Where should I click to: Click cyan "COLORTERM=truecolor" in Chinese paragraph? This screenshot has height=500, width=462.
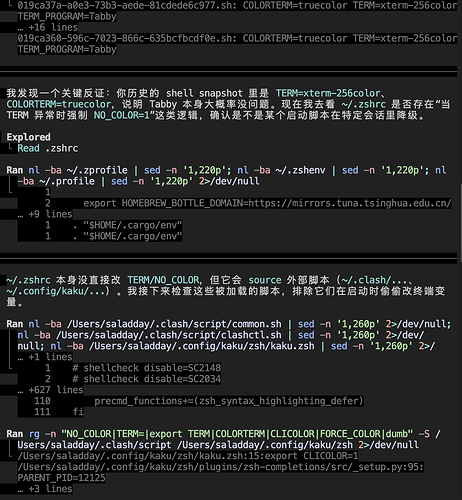click(x=58, y=104)
